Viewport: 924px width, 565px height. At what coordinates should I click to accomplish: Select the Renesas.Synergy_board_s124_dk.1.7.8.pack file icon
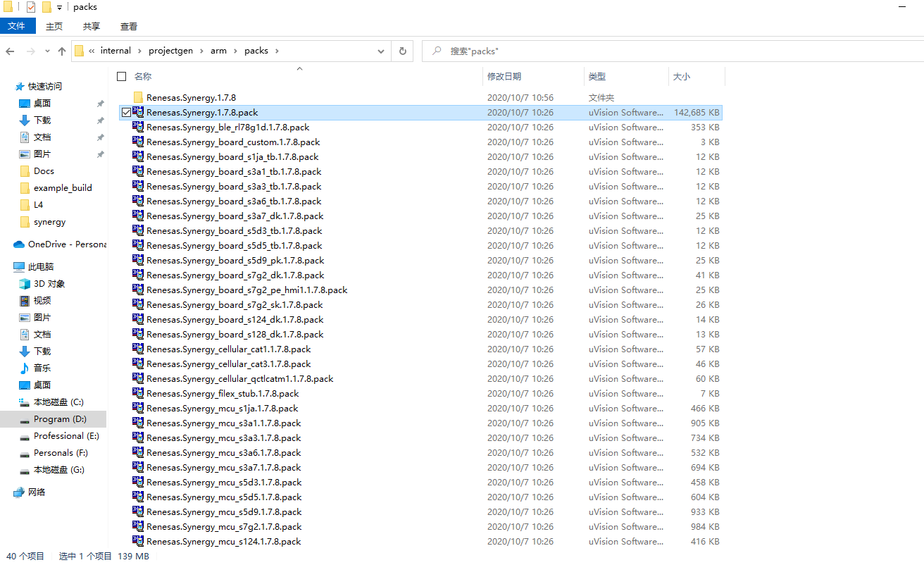[x=138, y=320]
